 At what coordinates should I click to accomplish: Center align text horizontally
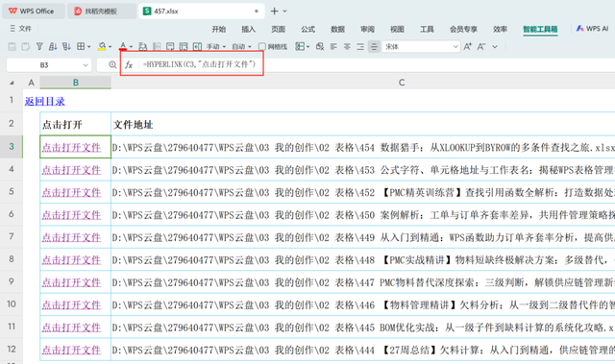347,47
